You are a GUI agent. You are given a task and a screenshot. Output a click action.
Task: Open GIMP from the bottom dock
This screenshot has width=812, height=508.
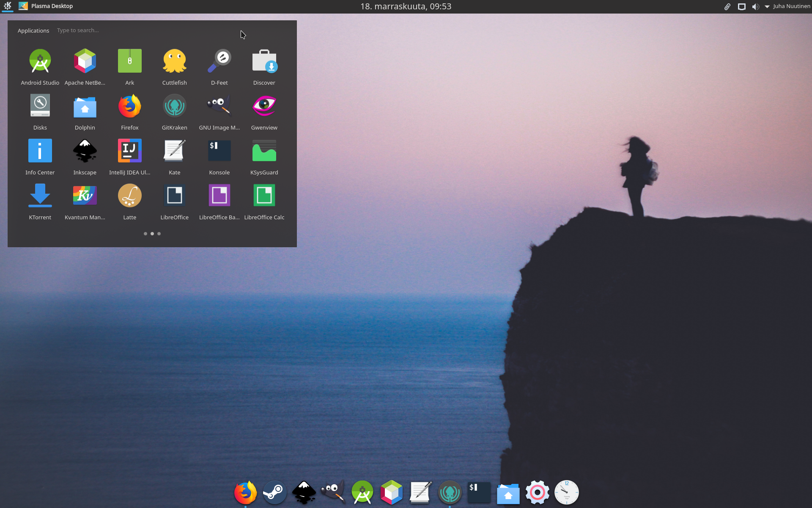click(x=333, y=492)
